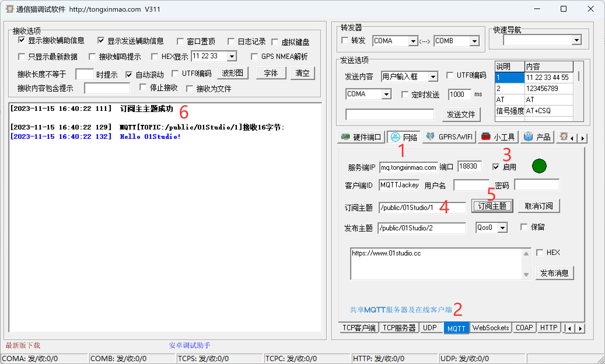Open forwarder COMB target dropdown
This screenshot has height=364, width=605.
tap(475, 41)
